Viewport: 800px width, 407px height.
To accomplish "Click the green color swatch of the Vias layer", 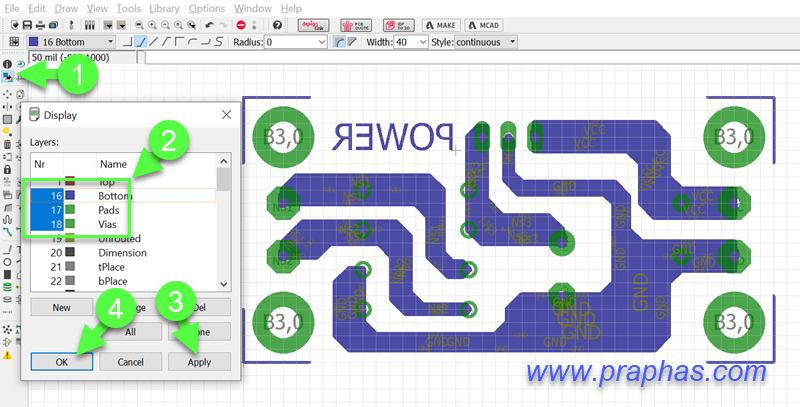I will coord(70,224).
